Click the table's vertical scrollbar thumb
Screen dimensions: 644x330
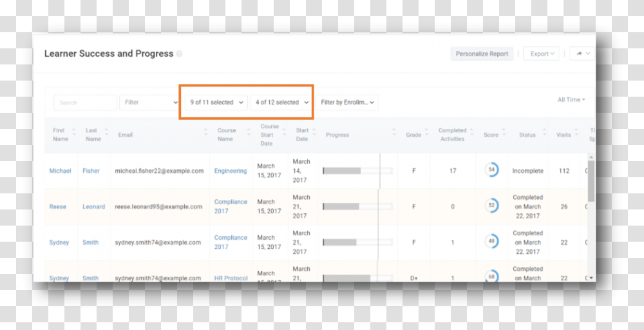[591, 181]
